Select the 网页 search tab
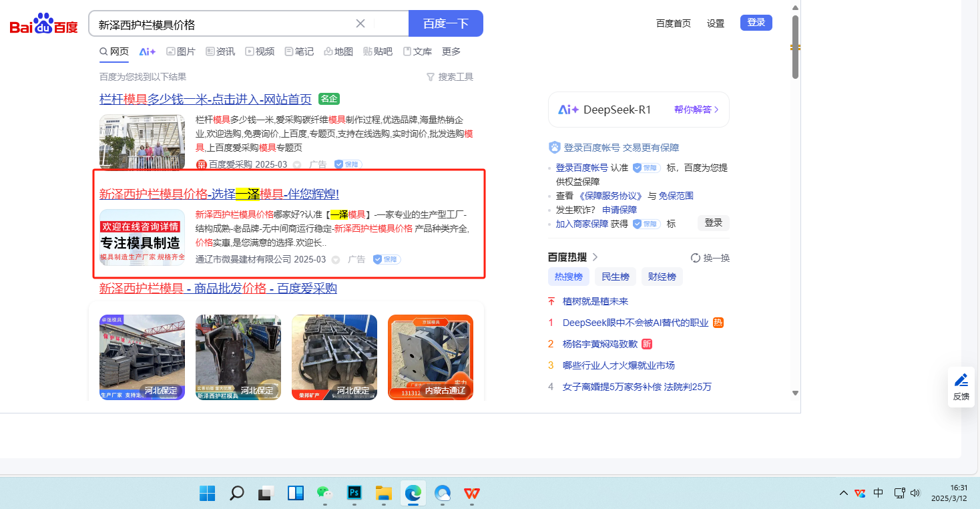The width and height of the screenshot is (980, 509). (114, 51)
